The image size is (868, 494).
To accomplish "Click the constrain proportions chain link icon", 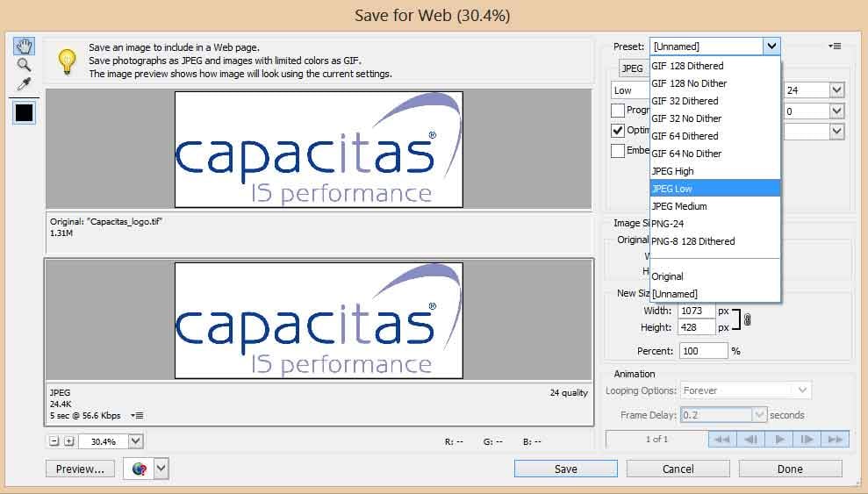I will coord(747,319).
